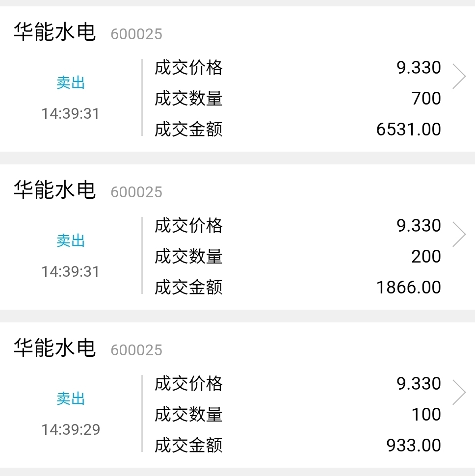Tap 卖出 label above 14:39:29 timestamp
The width and height of the screenshot is (475, 476).
point(70,398)
